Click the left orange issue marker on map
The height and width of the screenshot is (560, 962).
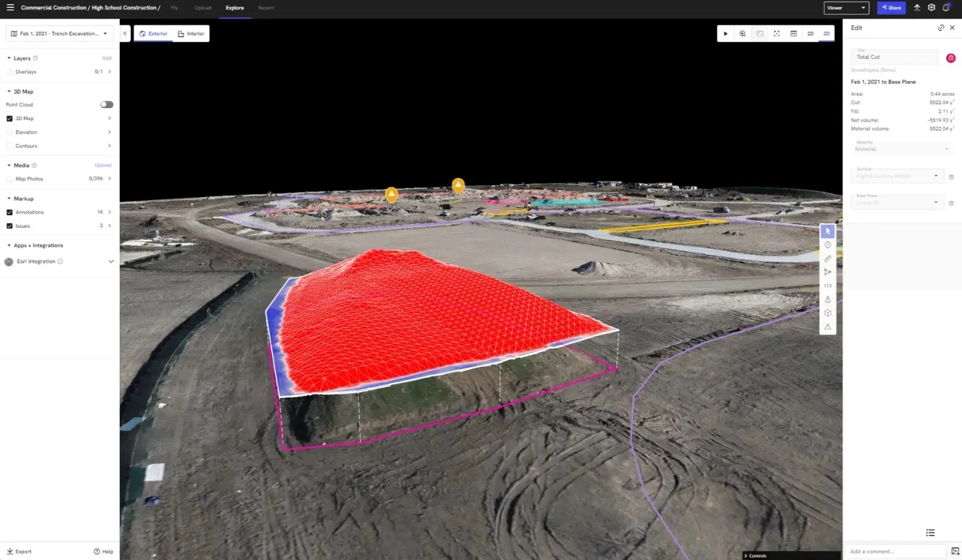391,195
